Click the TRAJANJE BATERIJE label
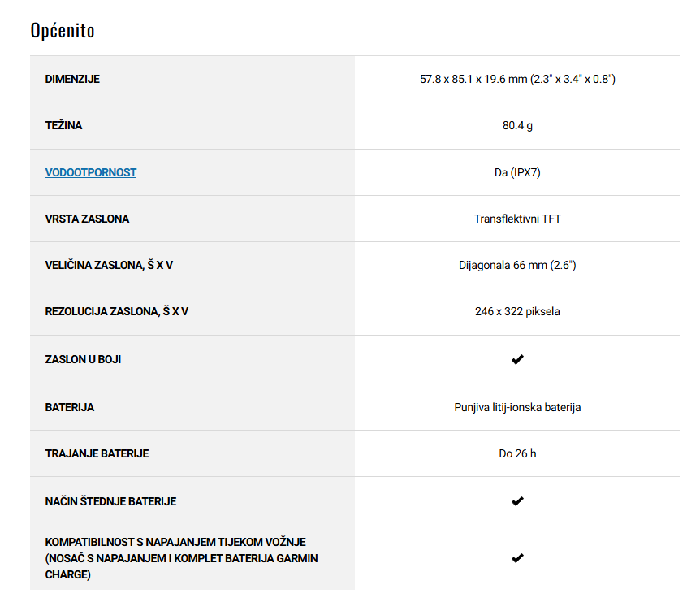 pos(97,454)
